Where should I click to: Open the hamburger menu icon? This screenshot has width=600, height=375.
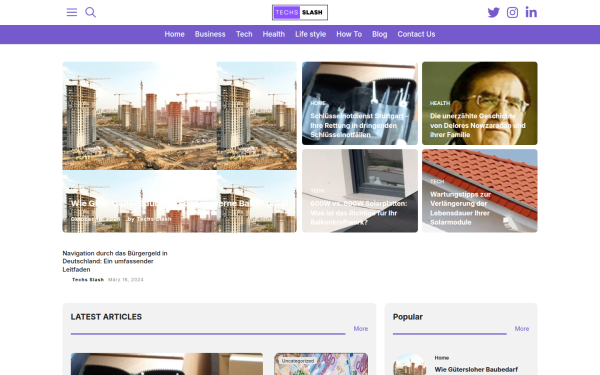click(x=72, y=12)
